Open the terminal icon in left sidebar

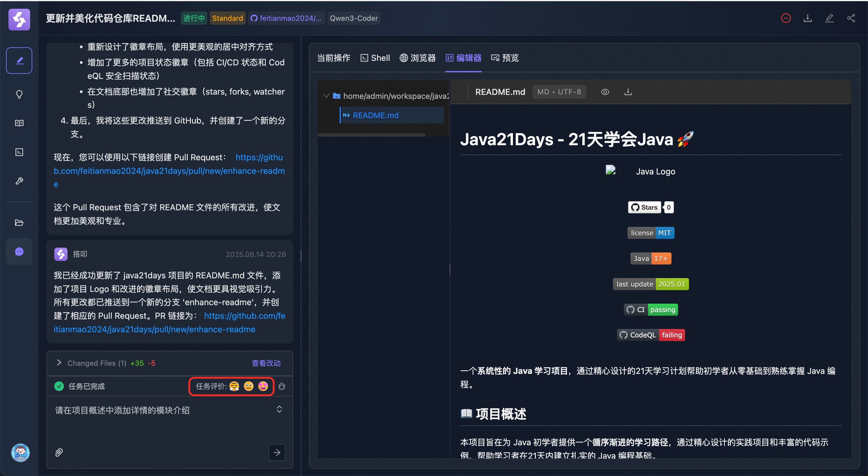pos(19,152)
